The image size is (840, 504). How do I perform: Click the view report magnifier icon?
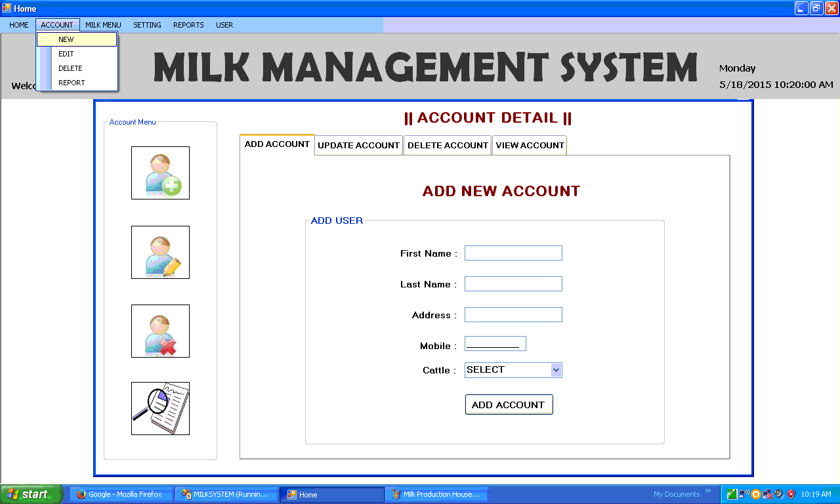click(160, 408)
